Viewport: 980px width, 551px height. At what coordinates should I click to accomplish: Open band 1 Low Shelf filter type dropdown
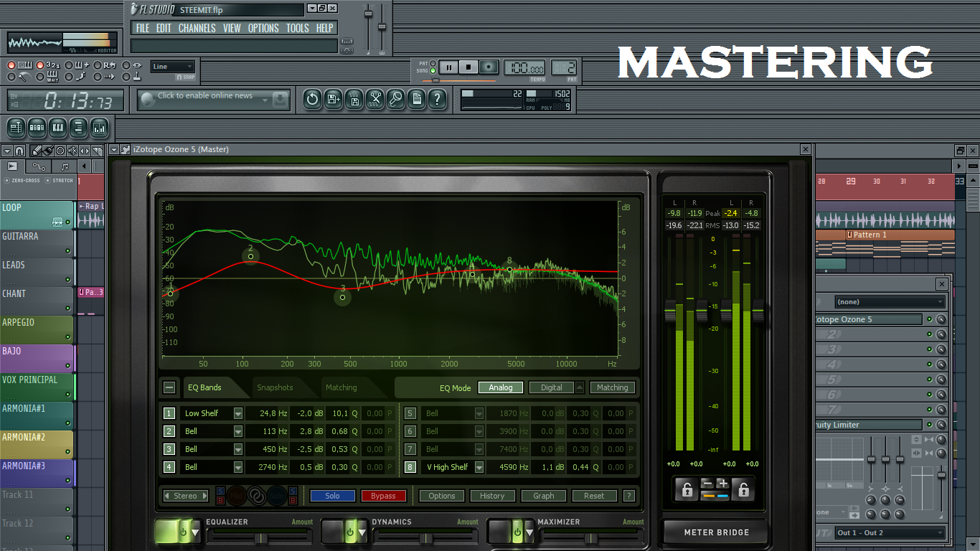click(x=238, y=413)
